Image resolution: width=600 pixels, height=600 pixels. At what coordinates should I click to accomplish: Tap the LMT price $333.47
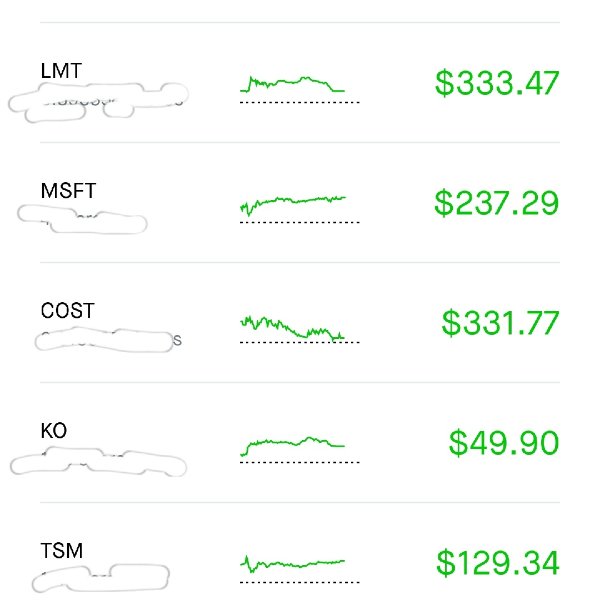(x=497, y=83)
